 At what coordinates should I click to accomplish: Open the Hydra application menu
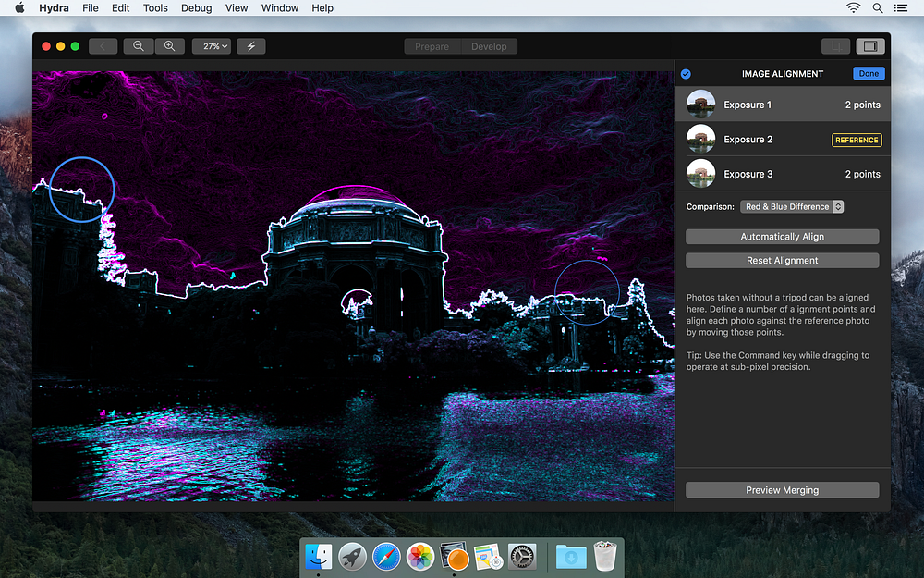click(x=54, y=7)
